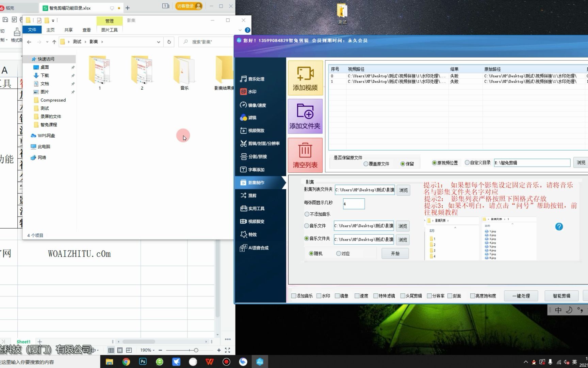Expand the Explorer address history dropdown

(159, 42)
